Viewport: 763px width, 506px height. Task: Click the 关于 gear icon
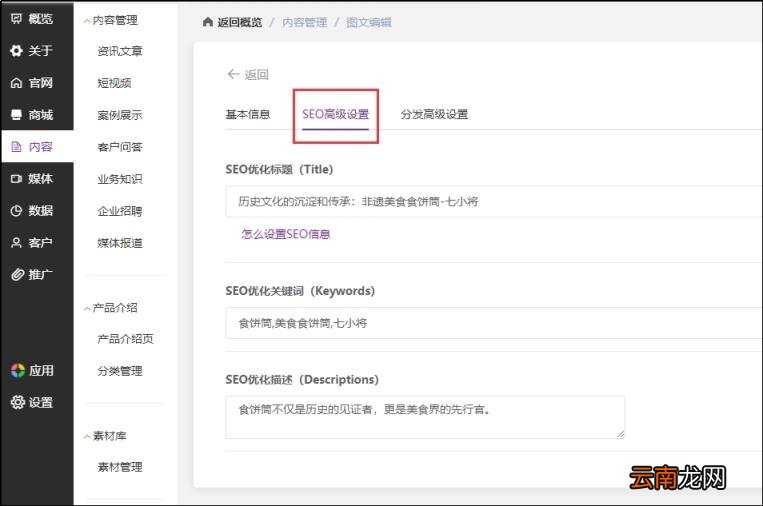pos(17,51)
